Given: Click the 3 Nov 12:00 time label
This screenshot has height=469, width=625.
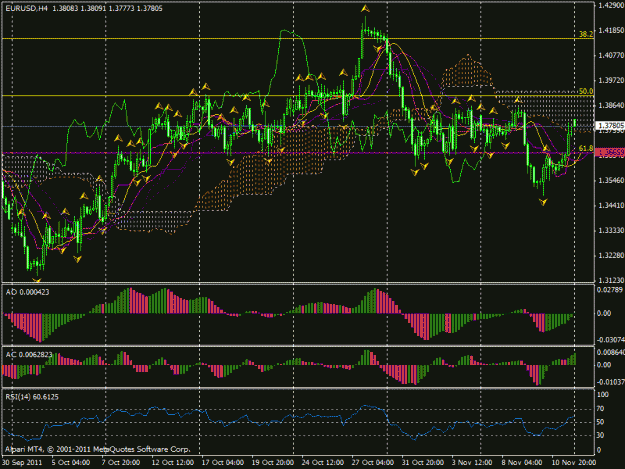Looking at the screenshot, I should pos(472,463).
